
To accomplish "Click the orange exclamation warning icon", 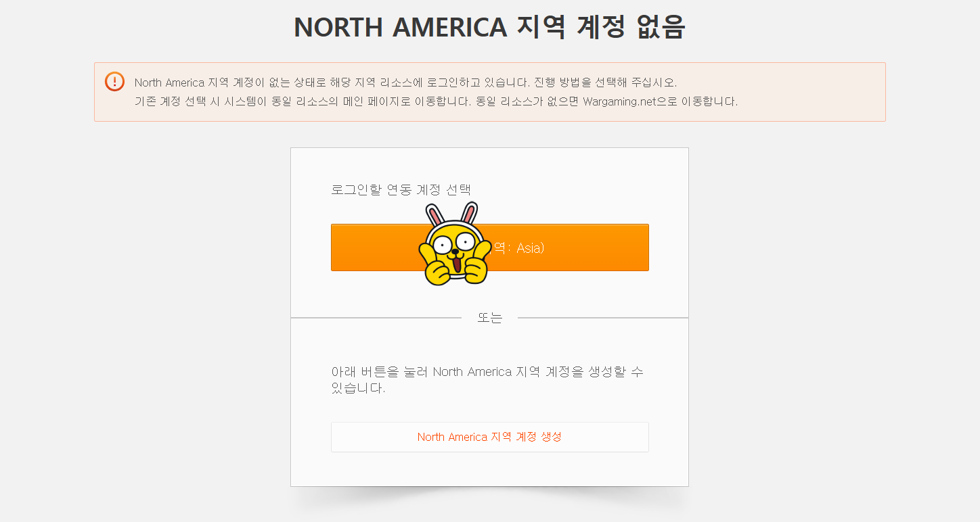I will click(114, 82).
